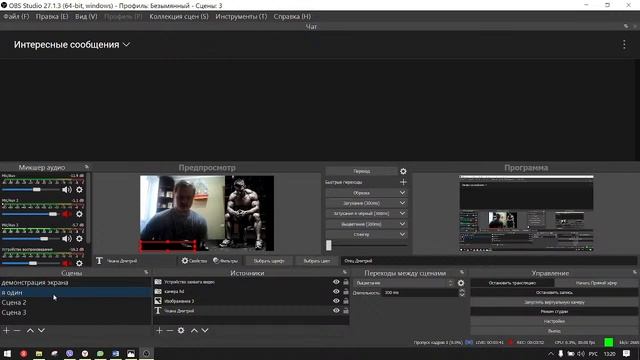Open Windows notification center
This screenshot has height=360, width=640.
(x=627, y=353)
